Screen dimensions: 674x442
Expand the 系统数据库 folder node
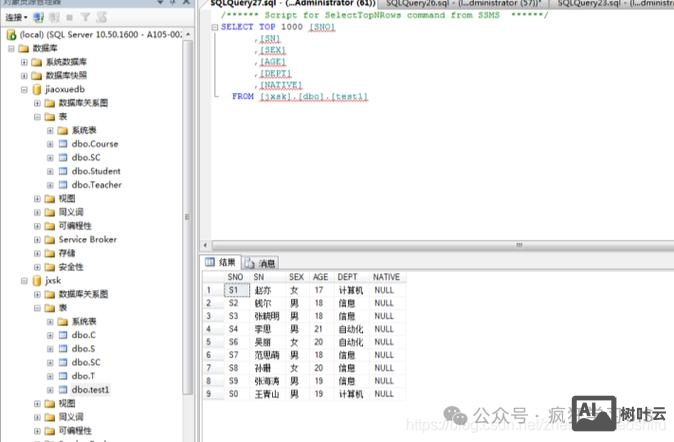[25, 62]
